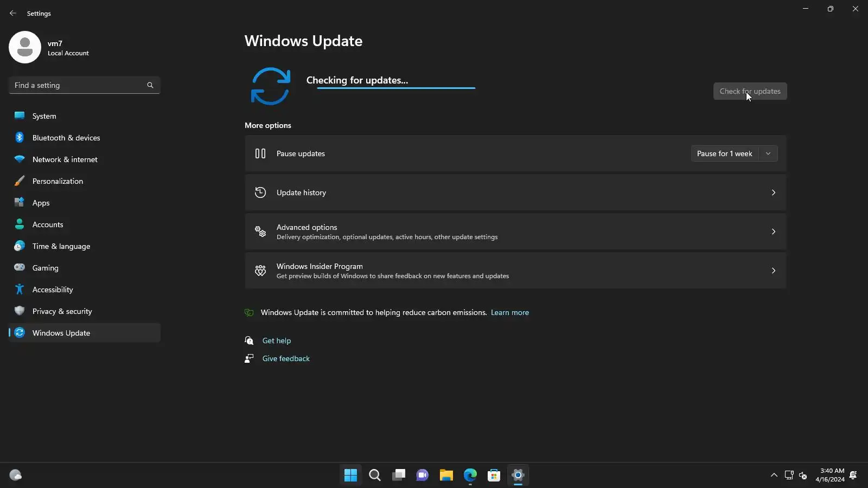Viewport: 868px width, 488px height.
Task: Click into the Find a setting search box
Action: tap(85, 85)
